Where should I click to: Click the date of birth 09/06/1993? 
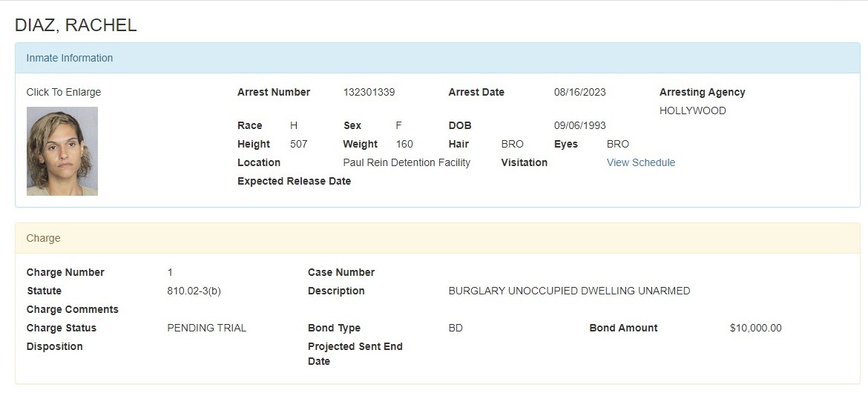[579, 125]
